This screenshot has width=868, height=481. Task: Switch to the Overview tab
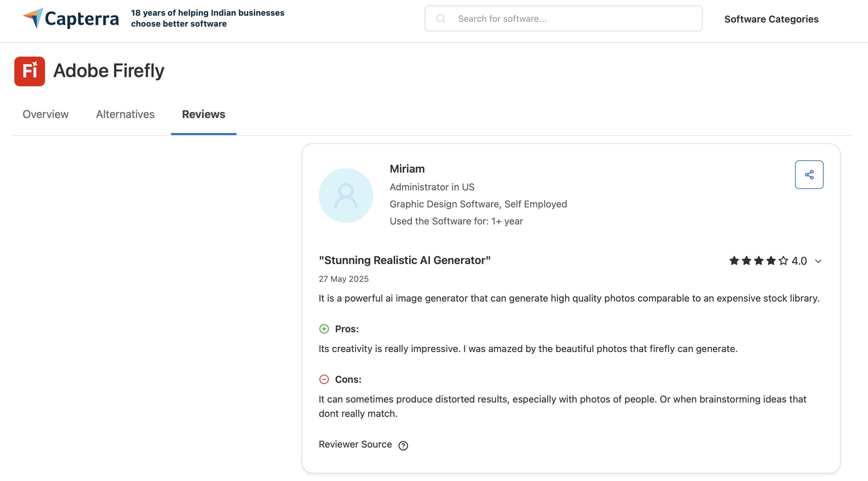pos(45,114)
